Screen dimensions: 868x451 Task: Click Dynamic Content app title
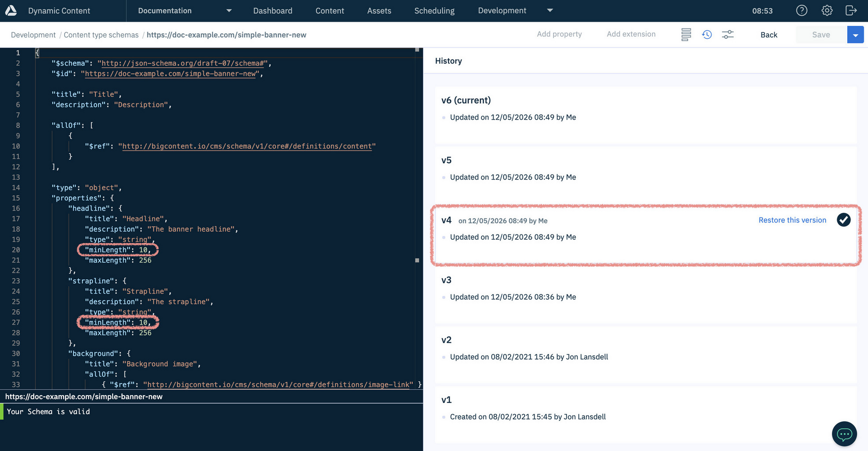[59, 11]
